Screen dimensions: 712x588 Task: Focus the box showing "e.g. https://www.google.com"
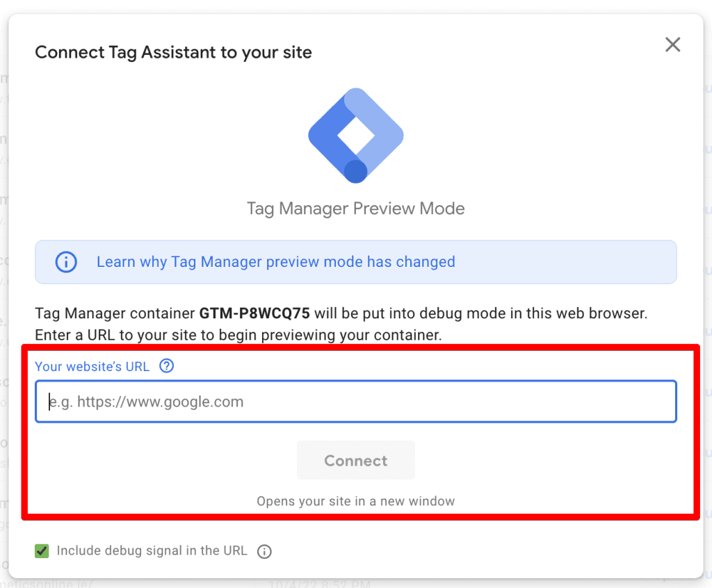[356, 401]
